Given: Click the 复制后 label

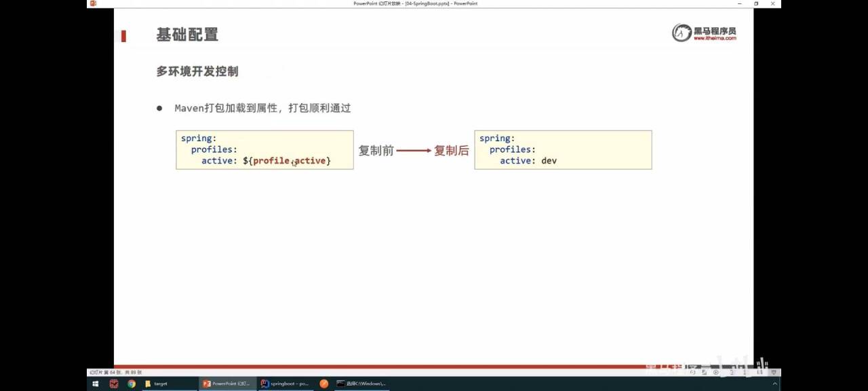Looking at the screenshot, I should point(452,151).
